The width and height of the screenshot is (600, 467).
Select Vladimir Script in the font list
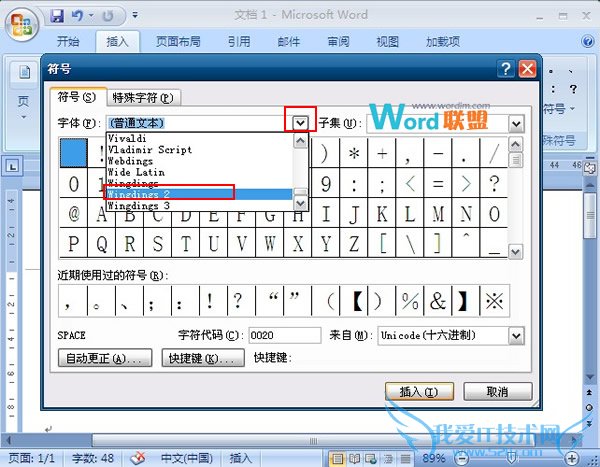click(x=200, y=149)
